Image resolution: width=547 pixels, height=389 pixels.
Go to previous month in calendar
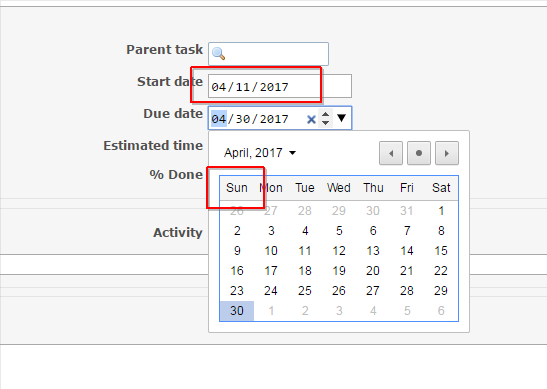[391, 153]
